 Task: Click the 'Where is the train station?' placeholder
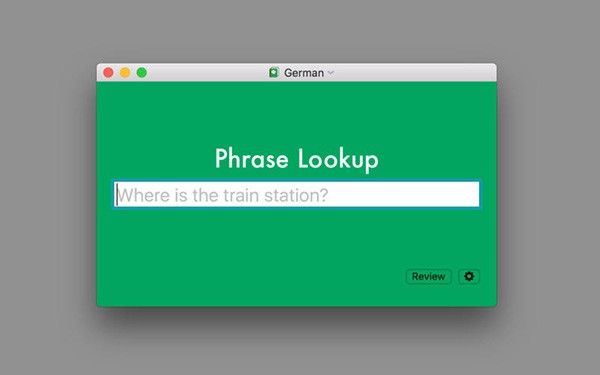(223, 195)
